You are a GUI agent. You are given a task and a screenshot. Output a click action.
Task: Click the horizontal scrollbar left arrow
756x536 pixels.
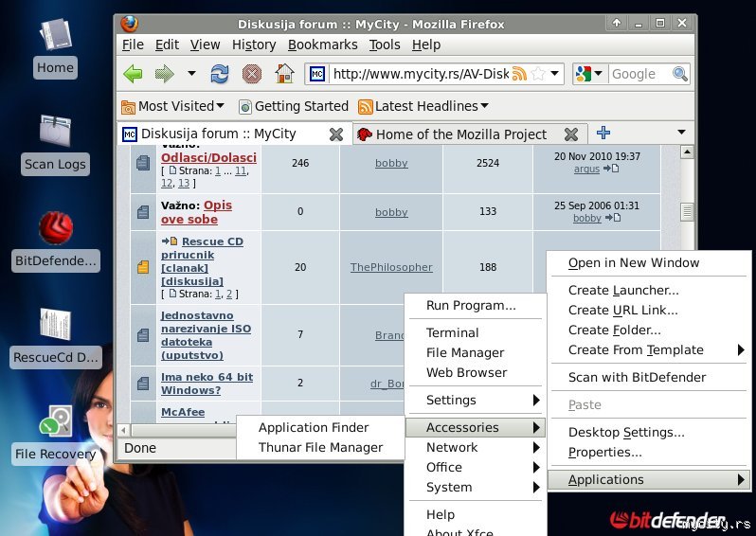click(124, 430)
